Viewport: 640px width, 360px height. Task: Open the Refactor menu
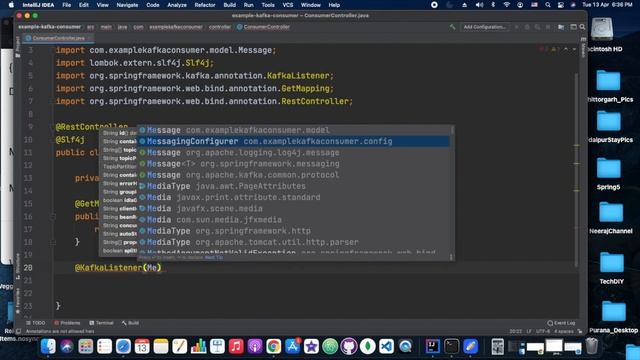[204, 5]
